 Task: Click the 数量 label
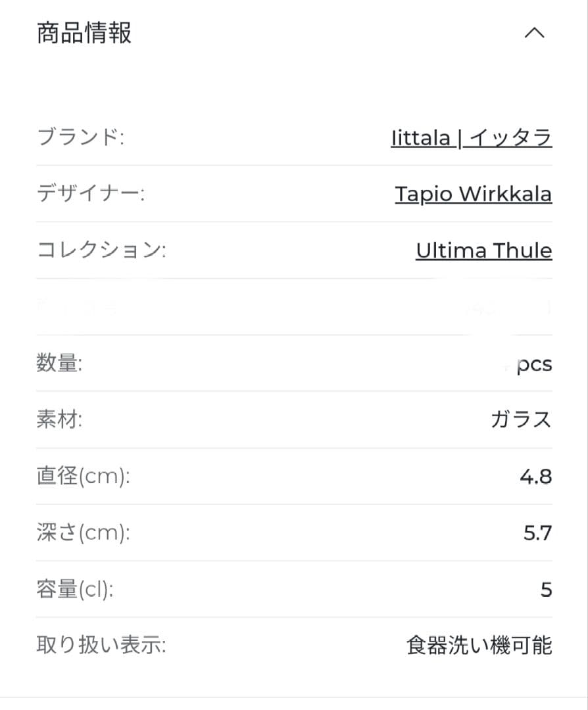click(59, 364)
